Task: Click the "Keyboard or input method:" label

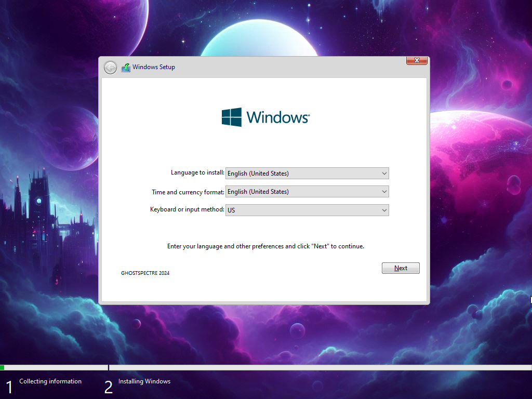Action: click(x=187, y=209)
